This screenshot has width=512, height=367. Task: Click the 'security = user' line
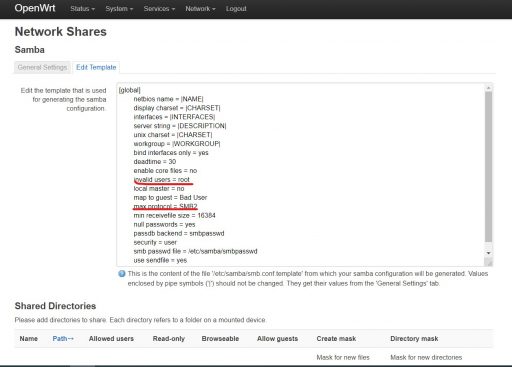coord(155,242)
